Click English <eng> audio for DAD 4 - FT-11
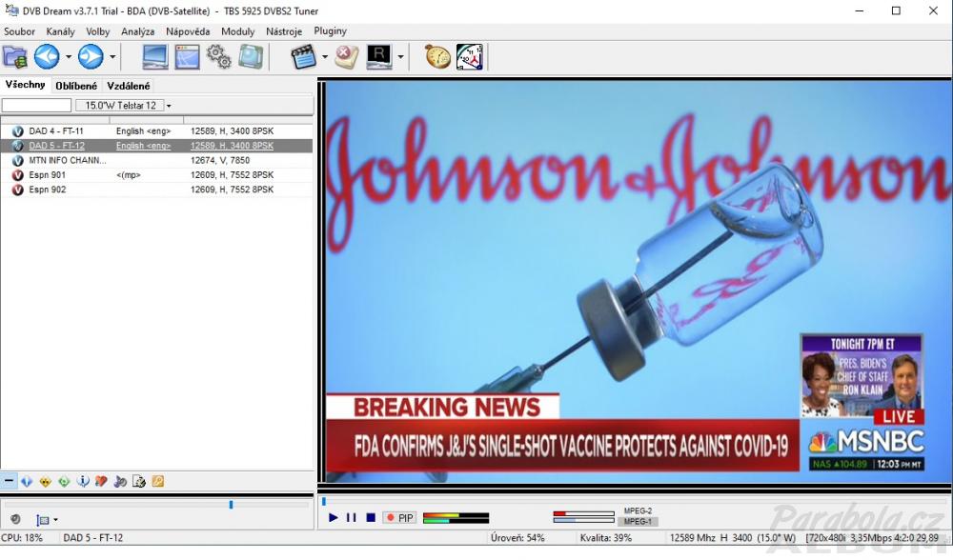Viewport: 953px width, 560px height. [144, 131]
